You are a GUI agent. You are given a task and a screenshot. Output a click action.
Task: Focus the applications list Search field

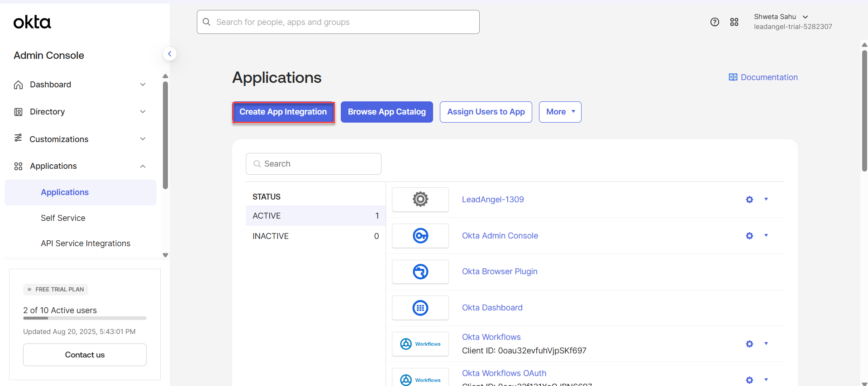click(314, 164)
